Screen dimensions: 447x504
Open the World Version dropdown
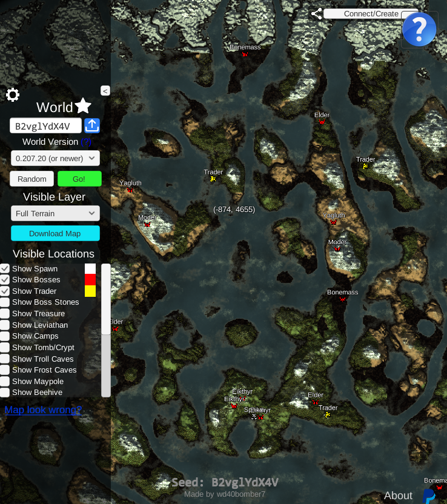(x=55, y=158)
